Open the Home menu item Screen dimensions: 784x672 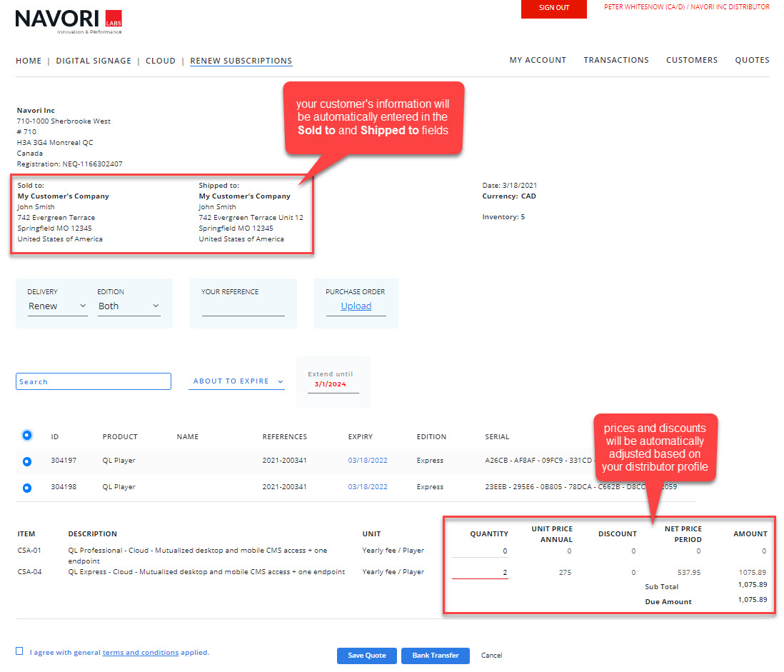(29, 61)
